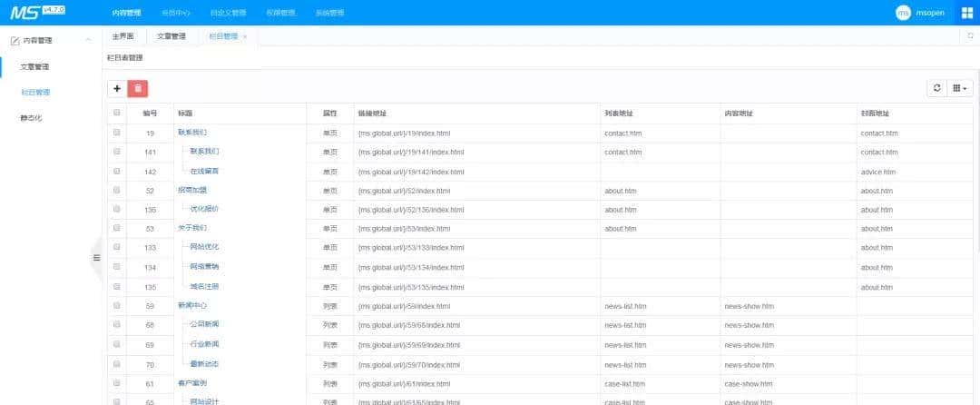The width and height of the screenshot is (980, 405).
Task: Open 自定义管理 in the top menu
Action: pyautogui.click(x=228, y=13)
